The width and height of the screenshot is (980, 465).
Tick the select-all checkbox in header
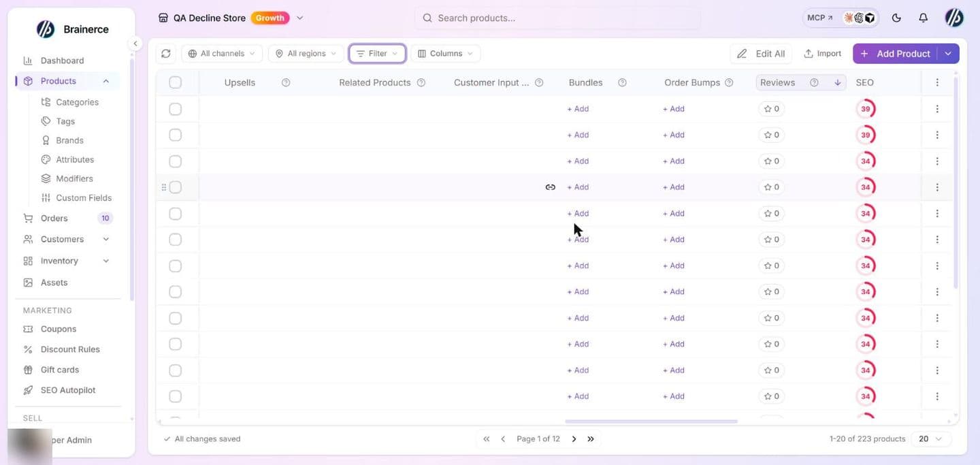tap(175, 82)
